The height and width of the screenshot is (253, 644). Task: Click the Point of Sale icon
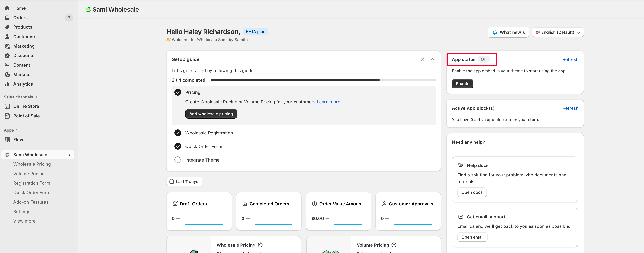click(x=7, y=116)
